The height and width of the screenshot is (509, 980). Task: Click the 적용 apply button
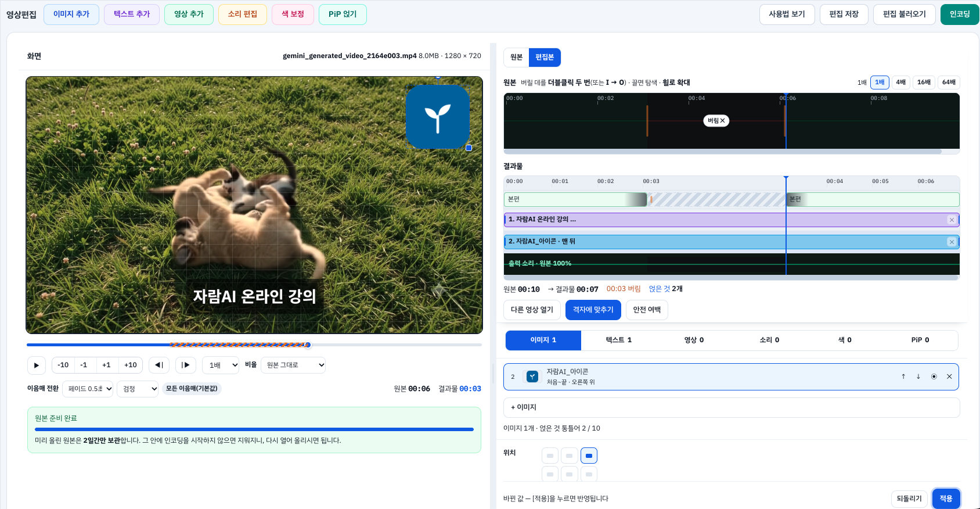point(946,499)
